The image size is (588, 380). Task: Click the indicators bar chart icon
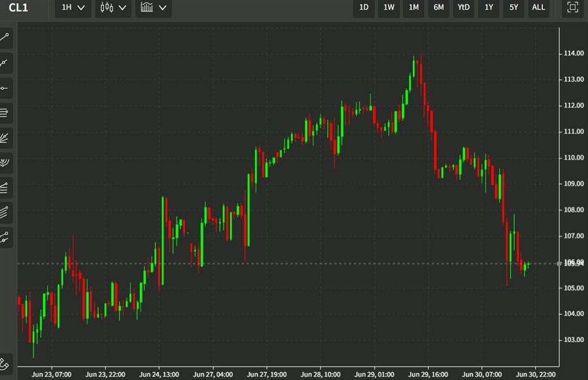click(x=146, y=7)
